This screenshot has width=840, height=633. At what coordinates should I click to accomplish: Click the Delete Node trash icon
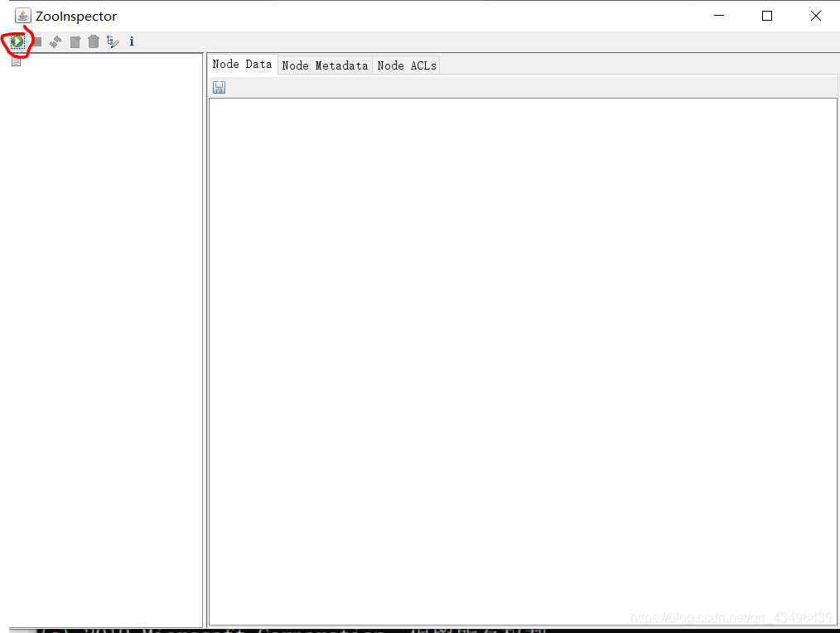(x=94, y=41)
